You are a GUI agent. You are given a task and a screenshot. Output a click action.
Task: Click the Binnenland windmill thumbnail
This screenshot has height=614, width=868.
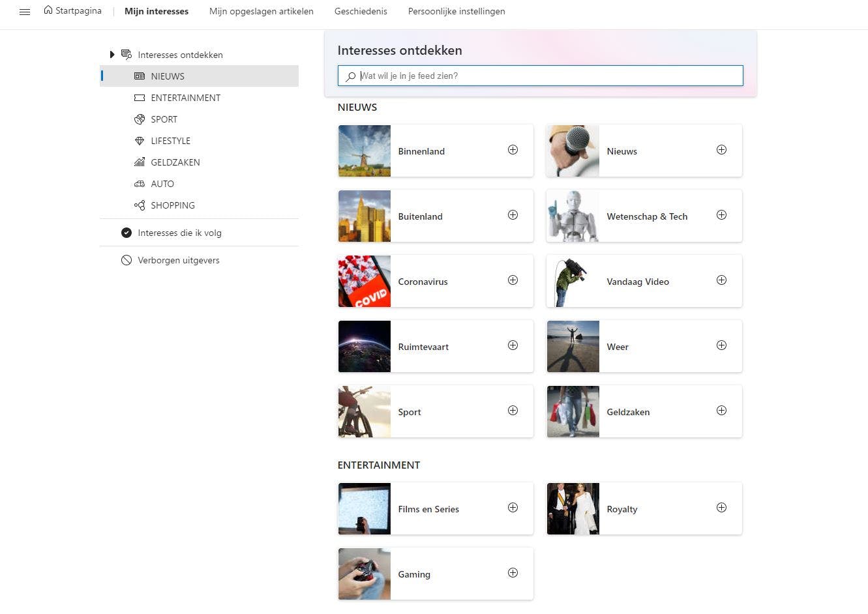(365, 151)
